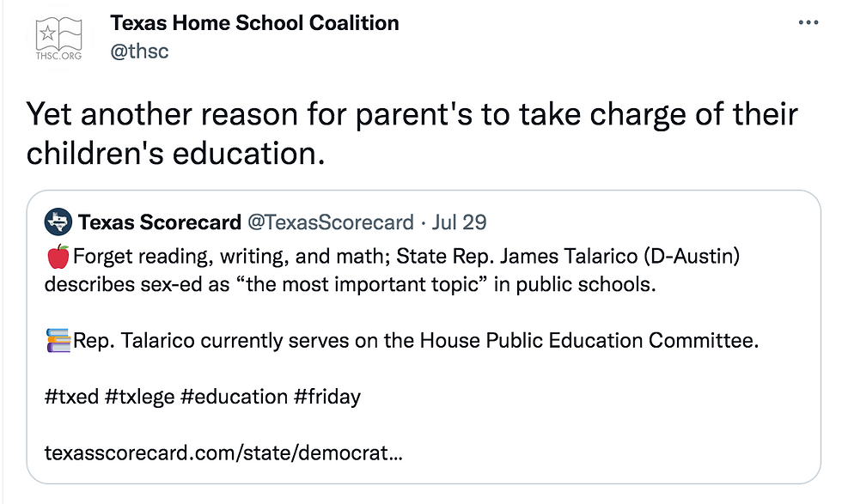This screenshot has width=842, height=504.
Task: Follow the #txed hashtag
Action: (71, 397)
